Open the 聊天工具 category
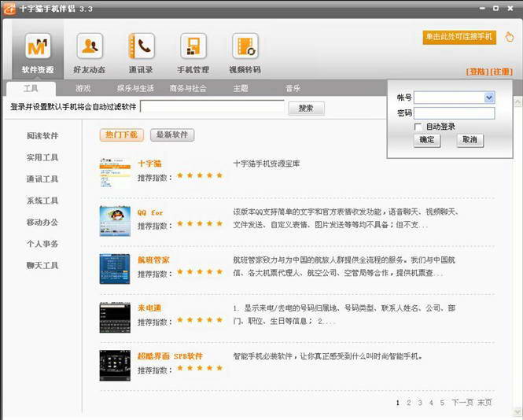This screenshot has height=420, width=523. (x=42, y=266)
